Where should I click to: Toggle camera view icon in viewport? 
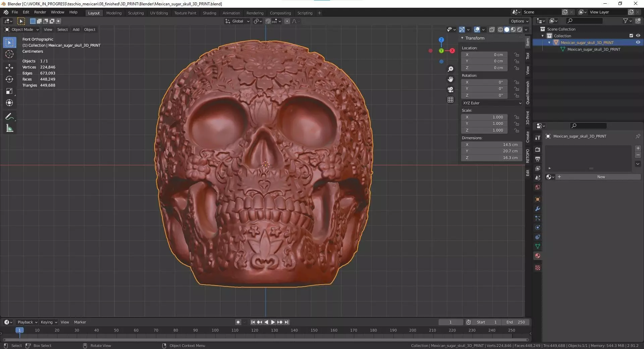coord(450,90)
